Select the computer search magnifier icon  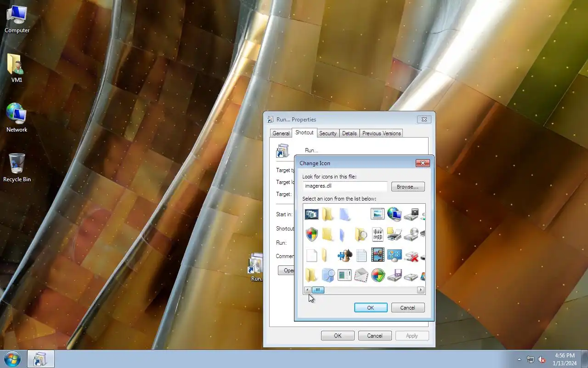[328, 275]
